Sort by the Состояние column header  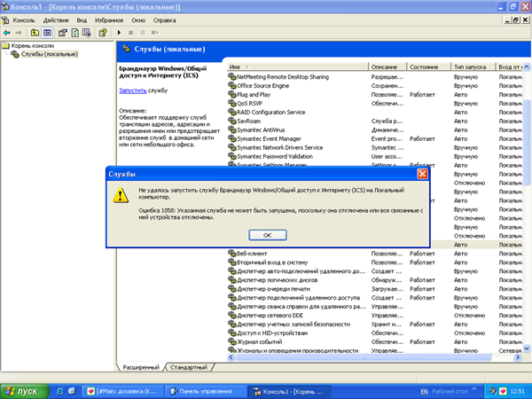(428, 66)
